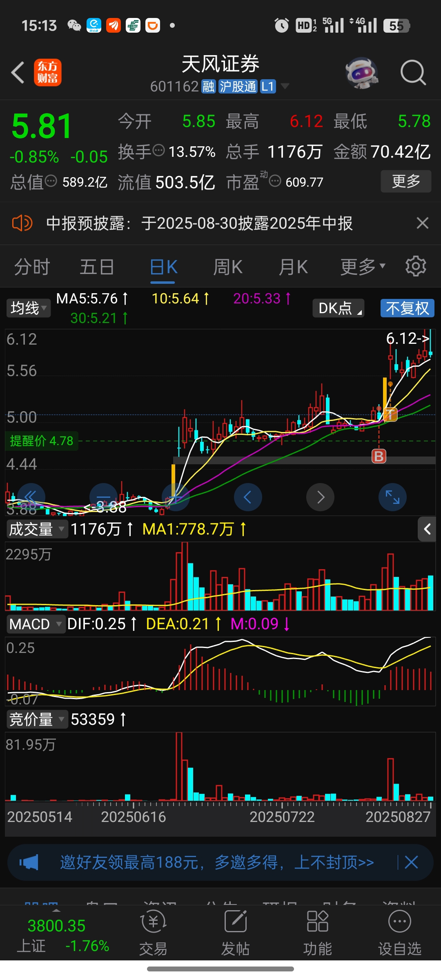Screen dimensions: 441x980
Task: Dismiss the 中报预披露 notice
Action: pos(422,223)
